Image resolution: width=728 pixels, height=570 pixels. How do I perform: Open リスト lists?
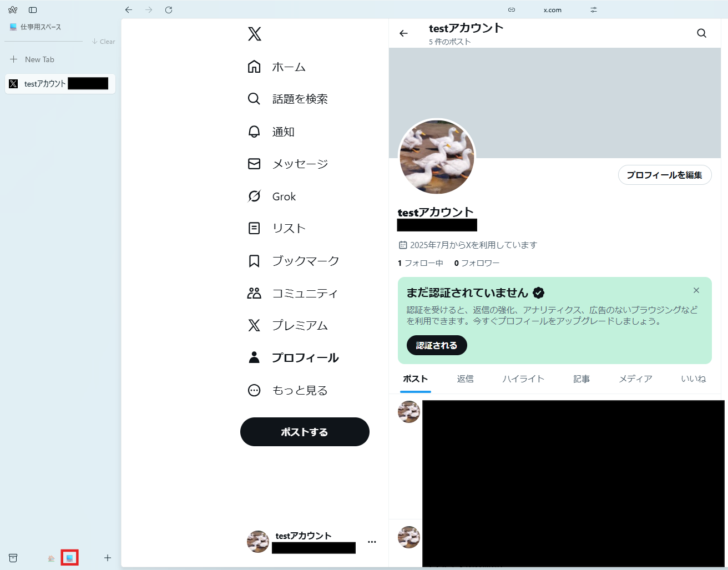(x=276, y=228)
